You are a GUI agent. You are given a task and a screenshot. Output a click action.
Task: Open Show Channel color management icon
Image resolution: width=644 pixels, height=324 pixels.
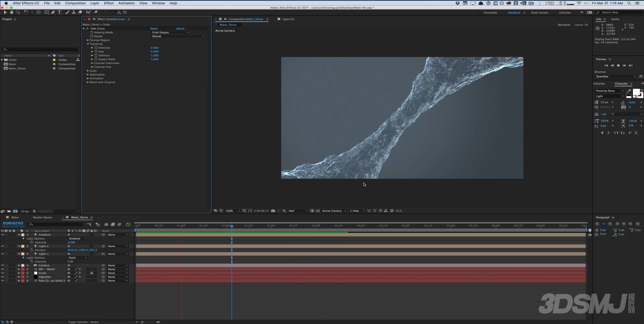[x=284, y=211]
